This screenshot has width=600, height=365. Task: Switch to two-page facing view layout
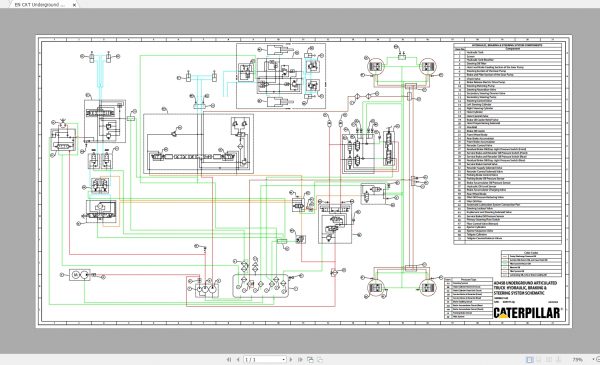click(x=549, y=360)
